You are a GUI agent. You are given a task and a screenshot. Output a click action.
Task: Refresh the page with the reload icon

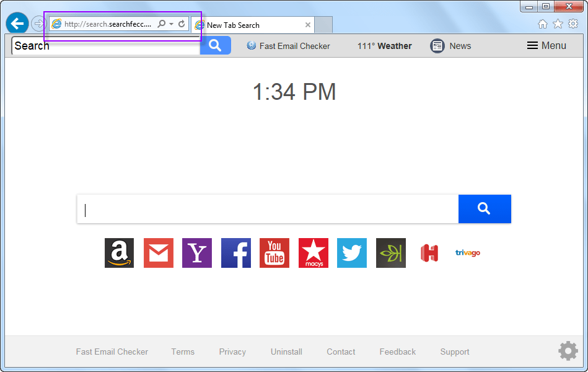point(182,24)
